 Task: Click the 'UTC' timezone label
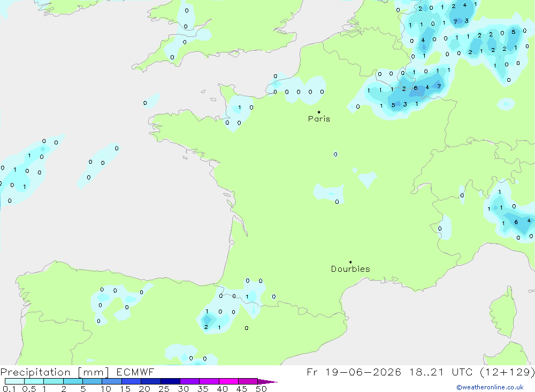coord(462,372)
